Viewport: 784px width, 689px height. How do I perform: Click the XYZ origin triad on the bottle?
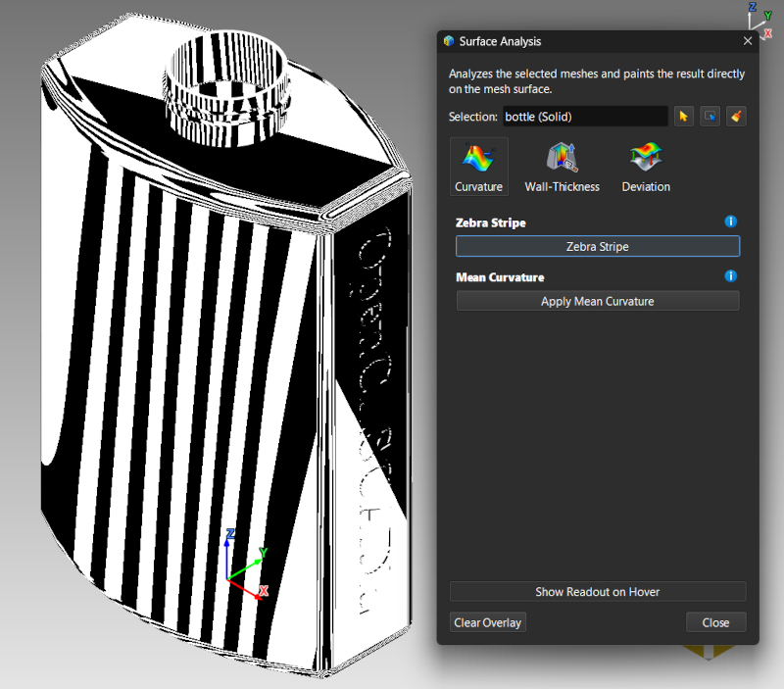246,564
